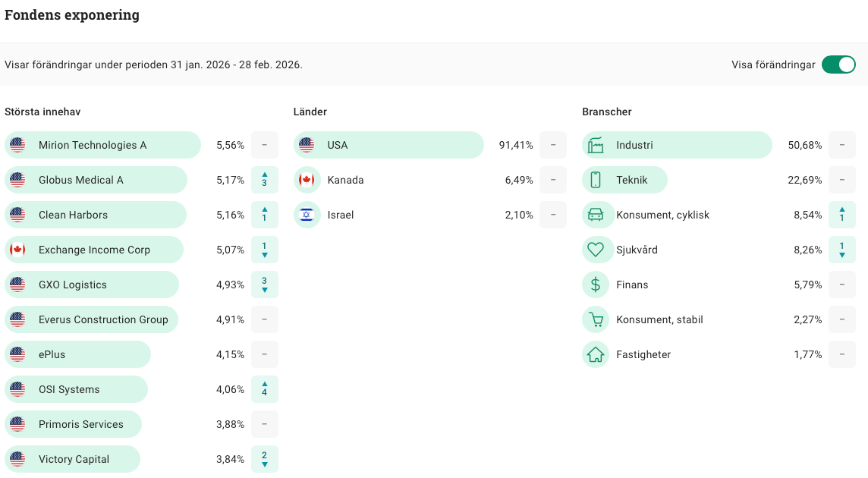Click the up 1 change badge for Clean Harbors
Screen dimensions: 868x478
pos(265,215)
